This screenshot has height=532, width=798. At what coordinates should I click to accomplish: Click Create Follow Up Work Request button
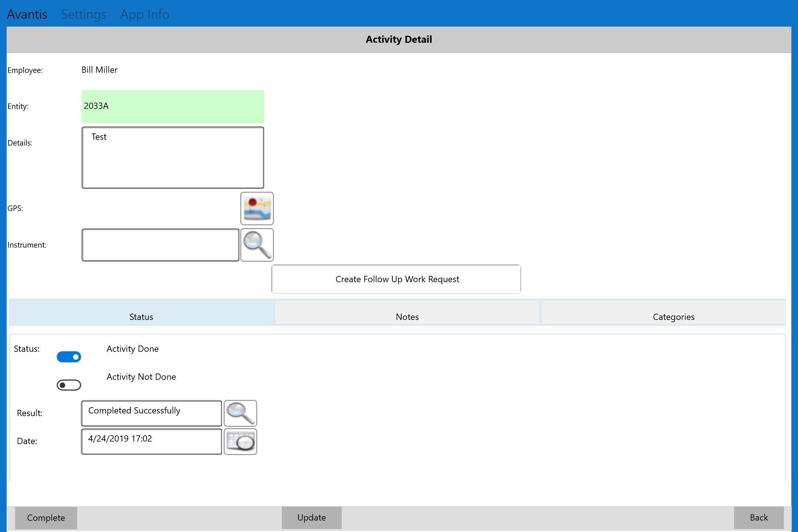point(397,279)
